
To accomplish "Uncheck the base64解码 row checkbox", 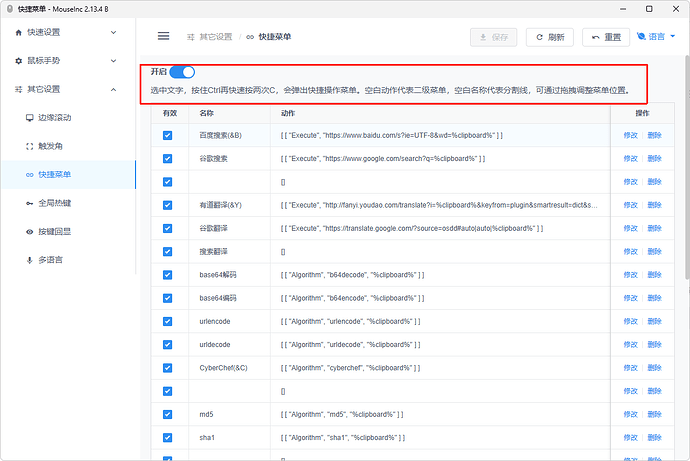I will click(x=167, y=275).
